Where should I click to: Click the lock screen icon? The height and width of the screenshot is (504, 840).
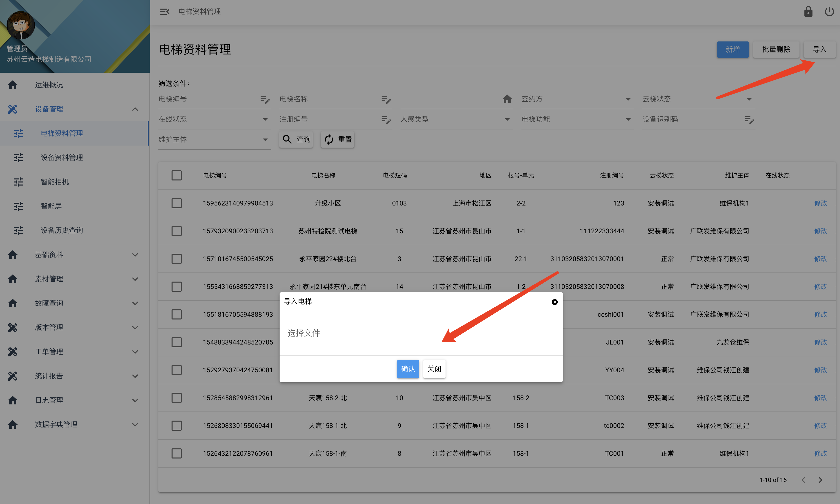(x=808, y=12)
